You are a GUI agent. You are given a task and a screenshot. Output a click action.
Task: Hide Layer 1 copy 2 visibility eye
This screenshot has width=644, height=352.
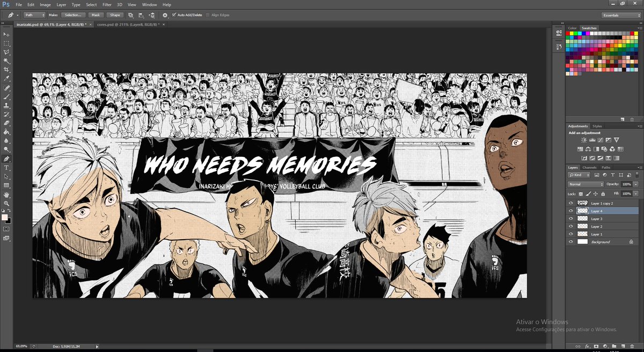pos(571,204)
